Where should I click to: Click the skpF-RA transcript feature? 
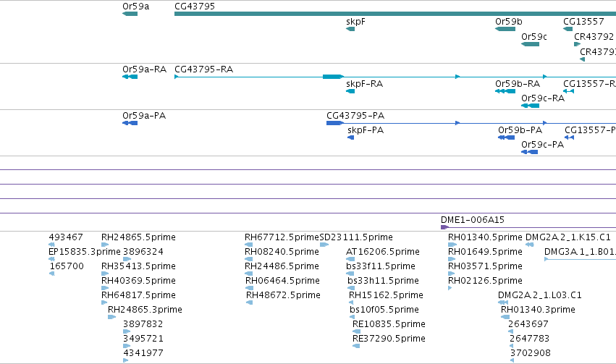tap(350, 91)
